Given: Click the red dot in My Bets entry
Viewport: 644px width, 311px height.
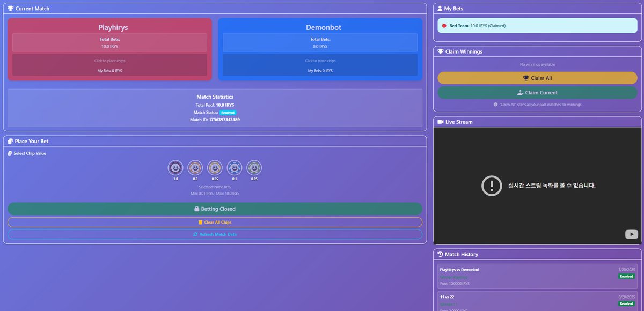Looking at the screenshot, I should (444, 26).
